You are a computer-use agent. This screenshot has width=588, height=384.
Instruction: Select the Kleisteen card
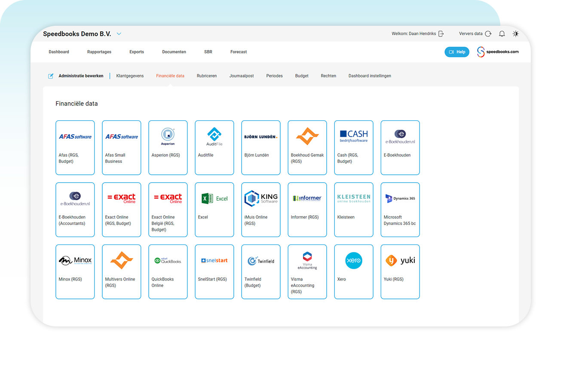coord(354,210)
